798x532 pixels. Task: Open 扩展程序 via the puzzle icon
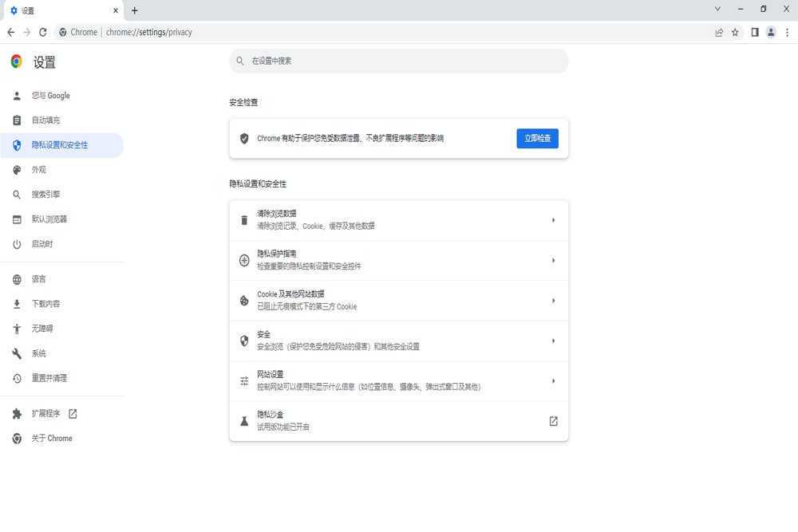[16, 414]
